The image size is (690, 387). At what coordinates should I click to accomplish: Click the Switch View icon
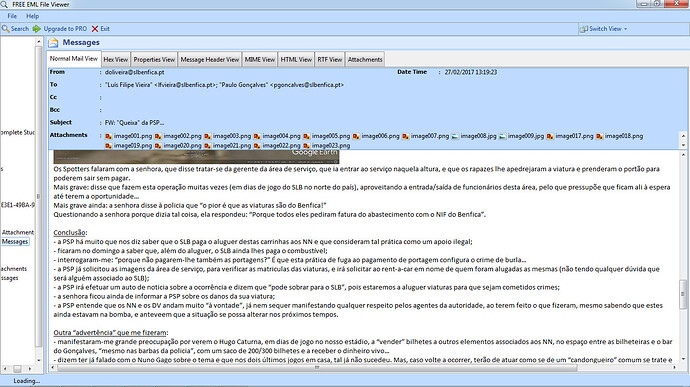584,29
